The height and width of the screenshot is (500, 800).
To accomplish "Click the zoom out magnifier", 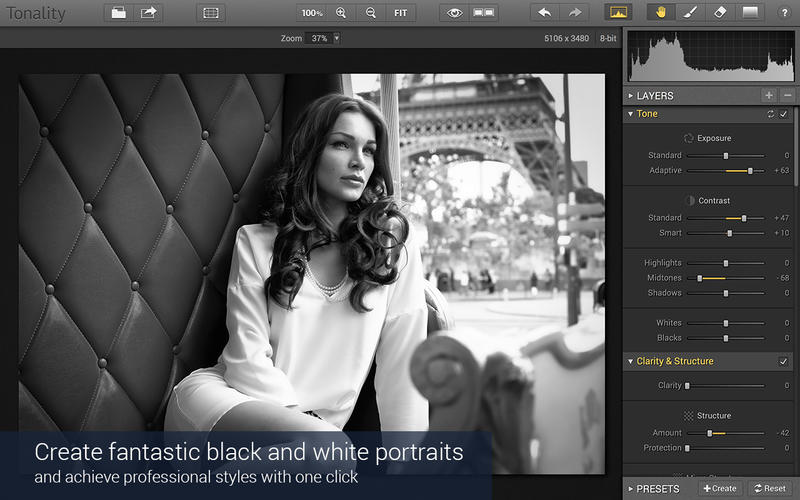I will click(x=371, y=13).
